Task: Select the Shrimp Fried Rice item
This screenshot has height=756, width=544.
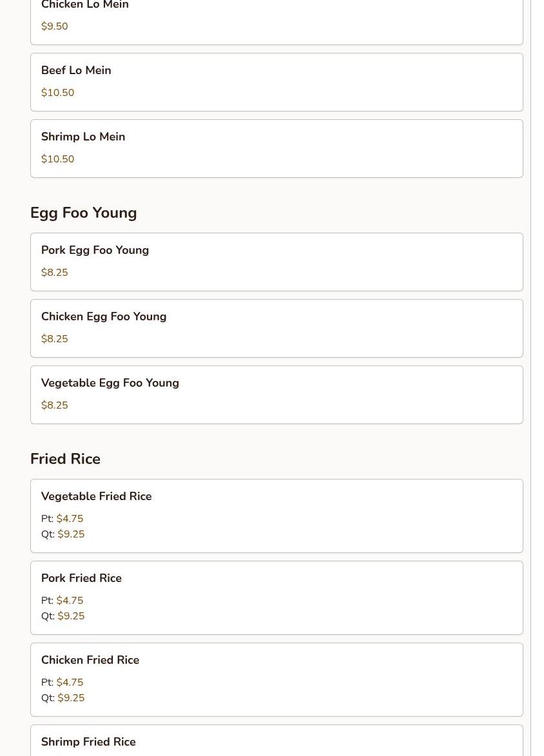Action: [88, 742]
